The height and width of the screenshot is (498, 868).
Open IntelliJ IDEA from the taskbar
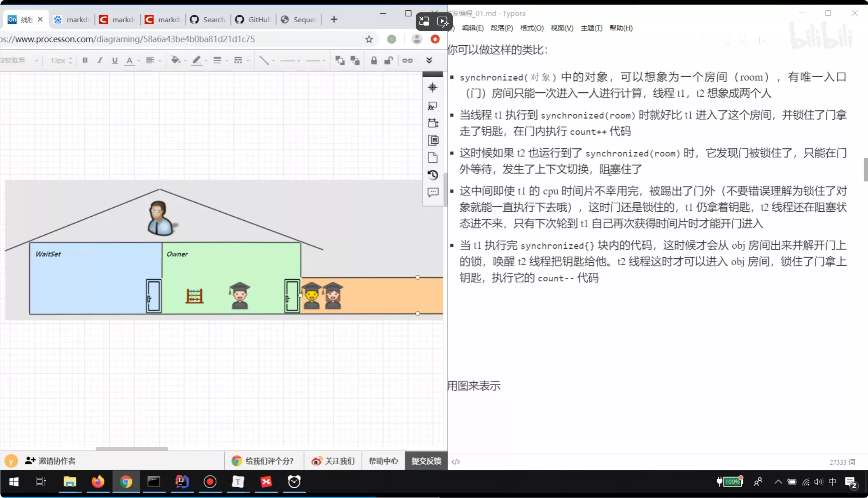tap(182, 482)
